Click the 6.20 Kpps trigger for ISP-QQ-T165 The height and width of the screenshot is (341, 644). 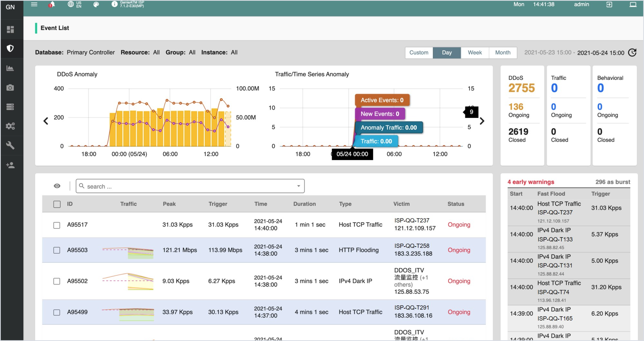click(604, 314)
